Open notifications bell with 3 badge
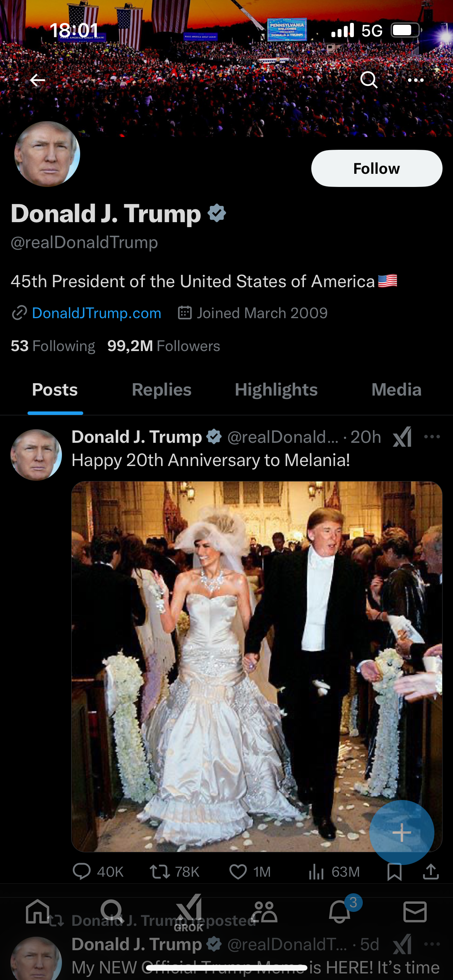This screenshot has height=980, width=453. [x=340, y=911]
